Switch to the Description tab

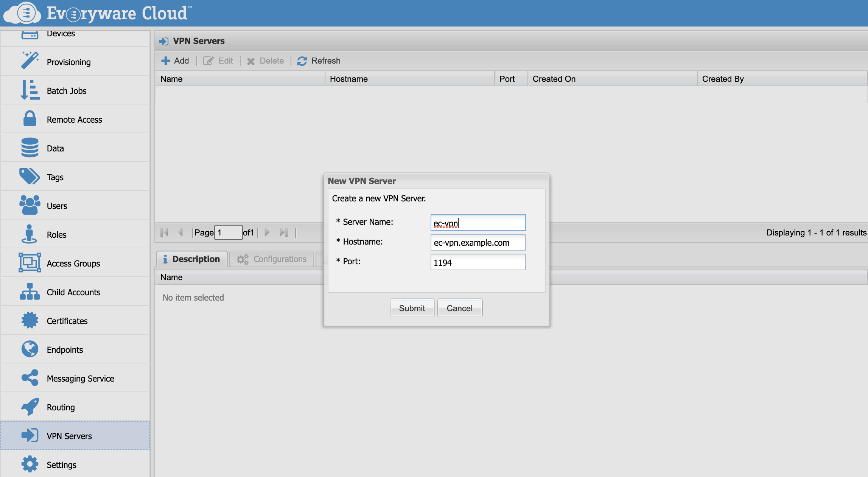[x=192, y=259]
